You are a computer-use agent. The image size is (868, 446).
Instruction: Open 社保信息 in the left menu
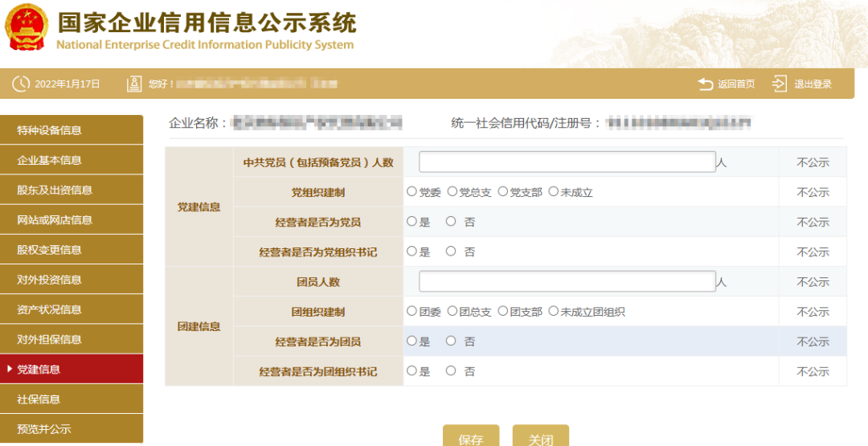(72, 399)
